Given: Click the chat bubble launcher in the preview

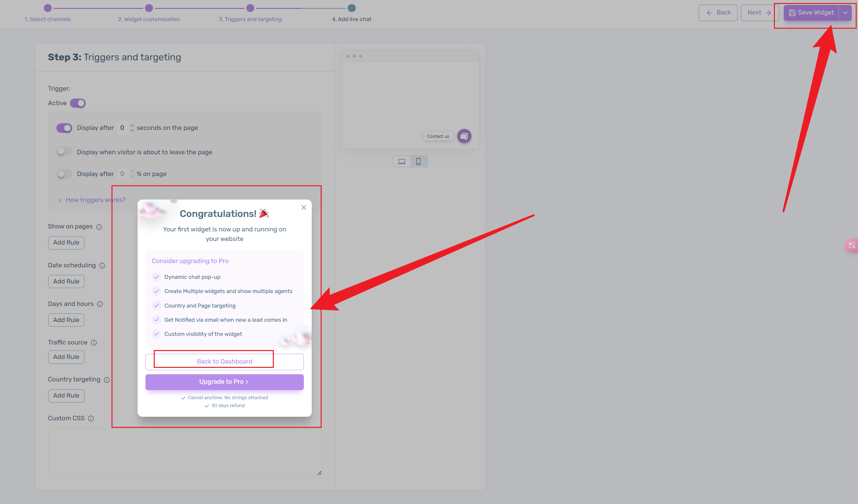Looking at the screenshot, I should tap(464, 136).
